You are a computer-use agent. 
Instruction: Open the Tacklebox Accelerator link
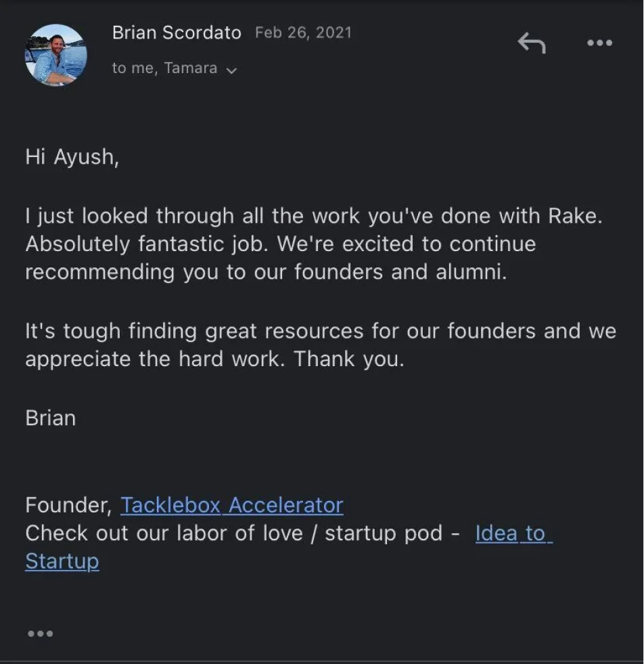(x=231, y=505)
